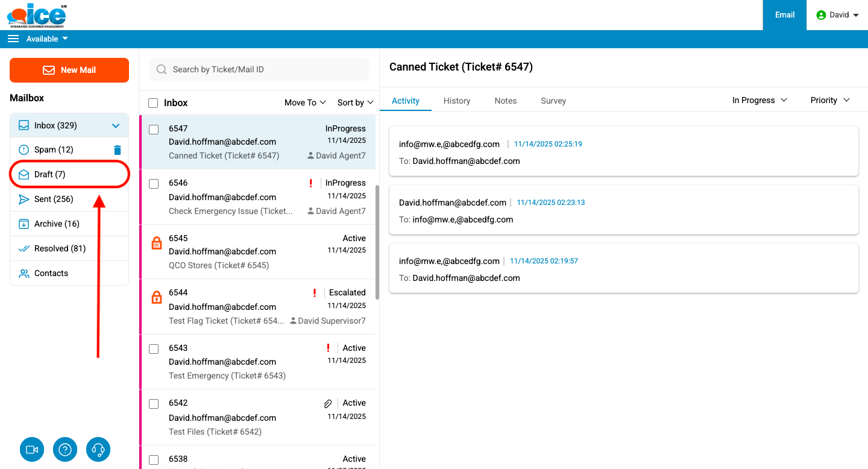The image size is (868, 469).
Task: Switch to the History tab
Action: tap(456, 101)
